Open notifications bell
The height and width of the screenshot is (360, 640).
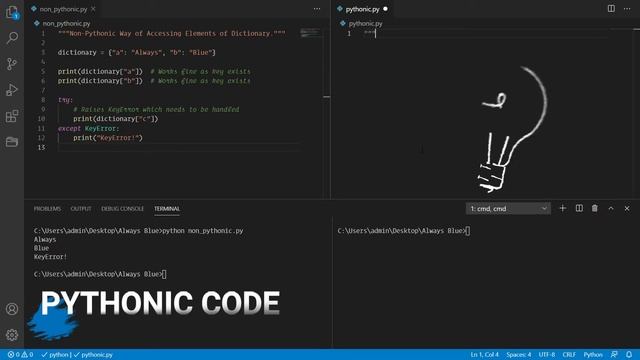click(629, 355)
